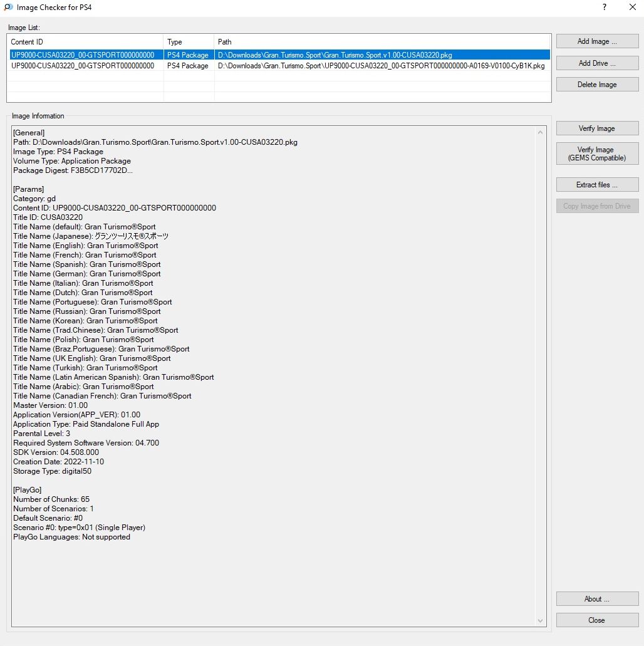Click the scroll down arrow in Image Information
This screenshot has width=644, height=646.
click(540, 621)
